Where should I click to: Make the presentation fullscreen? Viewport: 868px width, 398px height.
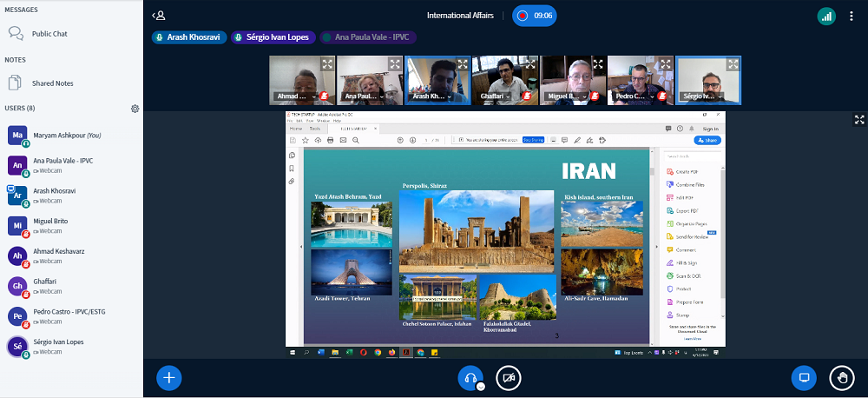(859, 120)
